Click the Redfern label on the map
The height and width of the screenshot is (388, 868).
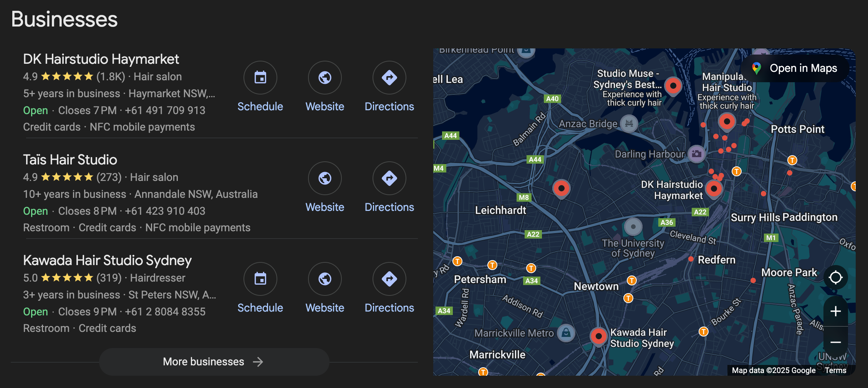[x=716, y=260]
